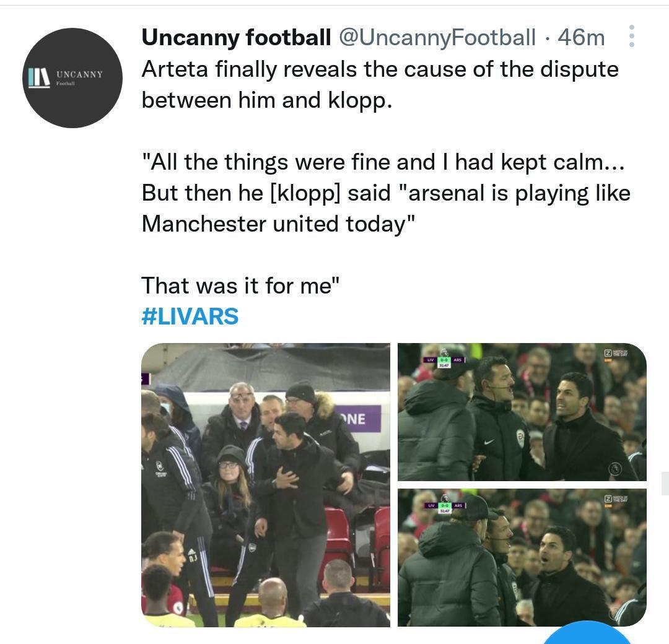This screenshot has width=669, height=644.
Task: Click the @UncannyFootball handle
Action: tap(436, 38)
